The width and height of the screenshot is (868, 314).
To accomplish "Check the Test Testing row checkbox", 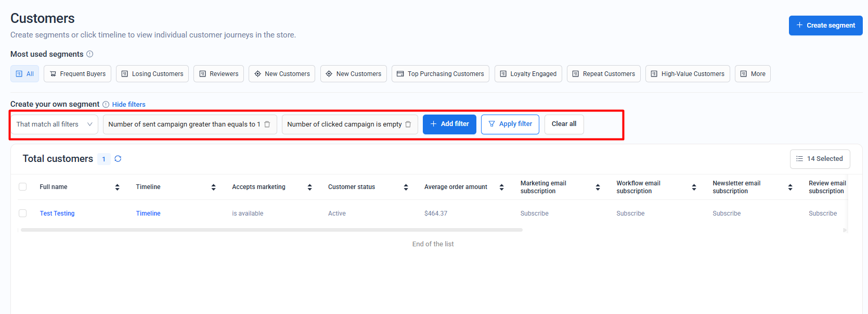I will 23,213.
